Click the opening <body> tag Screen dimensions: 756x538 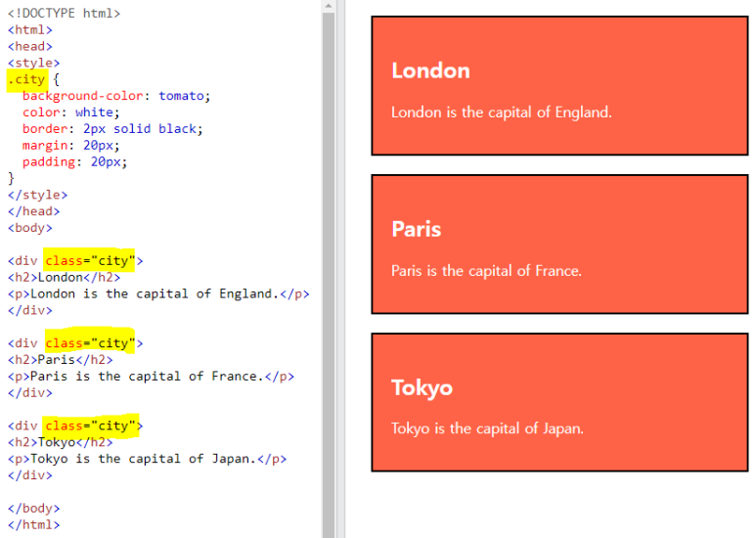30,228
